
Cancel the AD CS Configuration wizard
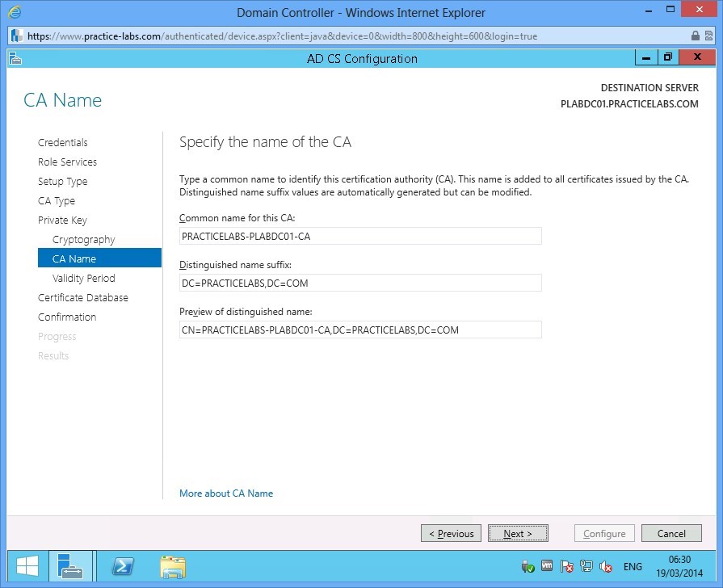click(671, 533)
